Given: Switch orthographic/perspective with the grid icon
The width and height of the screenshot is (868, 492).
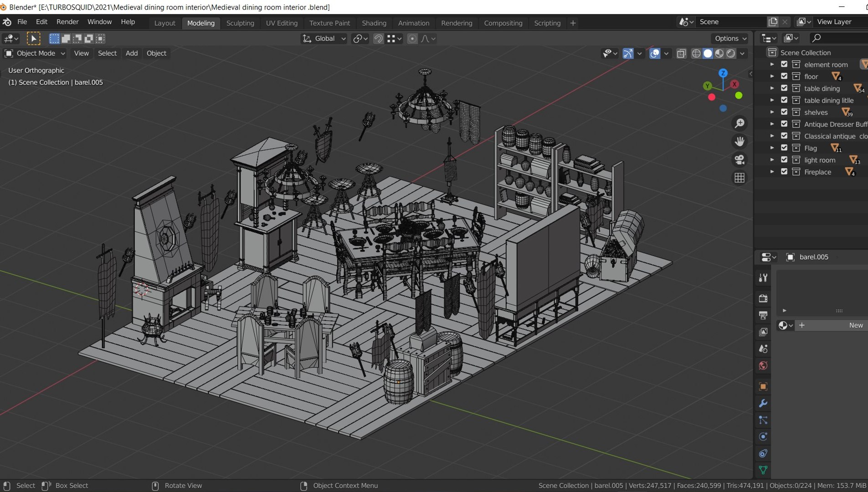Looking at the screenshot, I should [740, 178].
